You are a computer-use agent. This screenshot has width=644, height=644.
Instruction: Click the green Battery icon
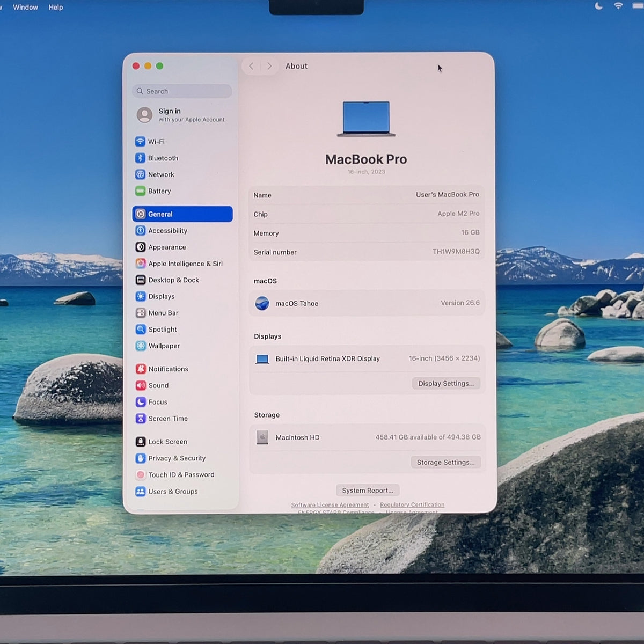tap(140, 191)
